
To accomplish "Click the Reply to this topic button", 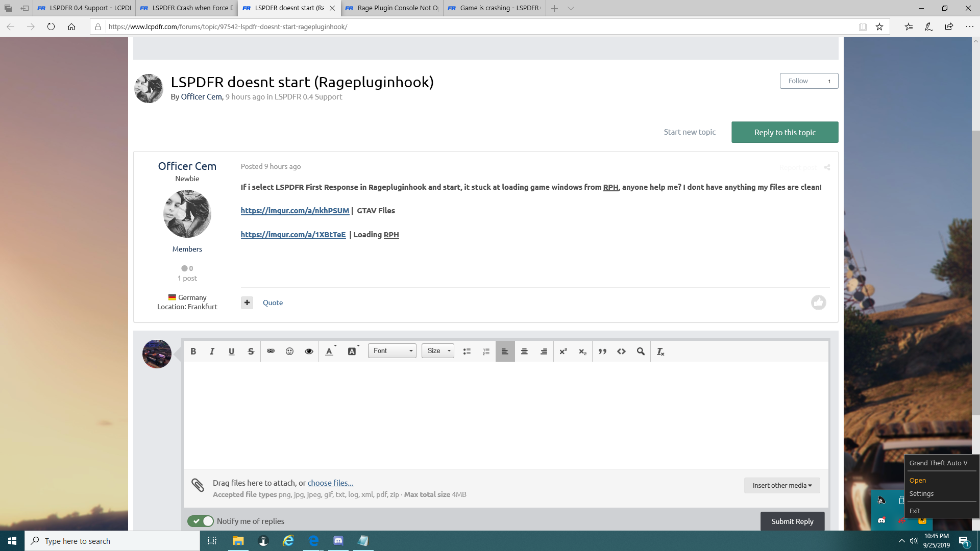I will click(785, 132).
